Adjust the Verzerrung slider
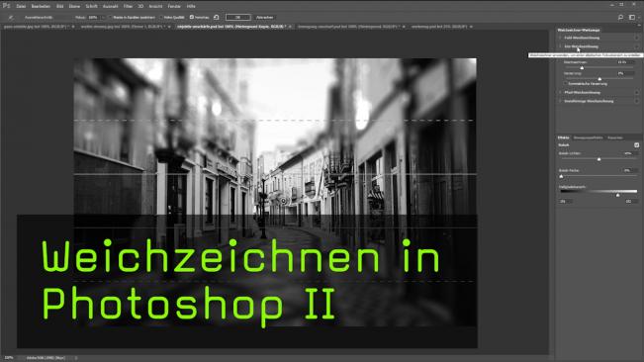The image size is (644, 362). [599, 78]
